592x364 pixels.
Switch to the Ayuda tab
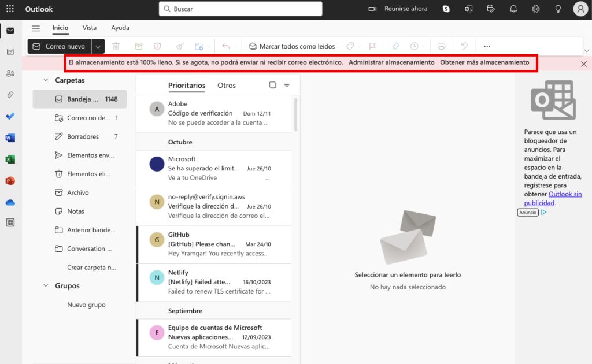(x=120, y=28)
